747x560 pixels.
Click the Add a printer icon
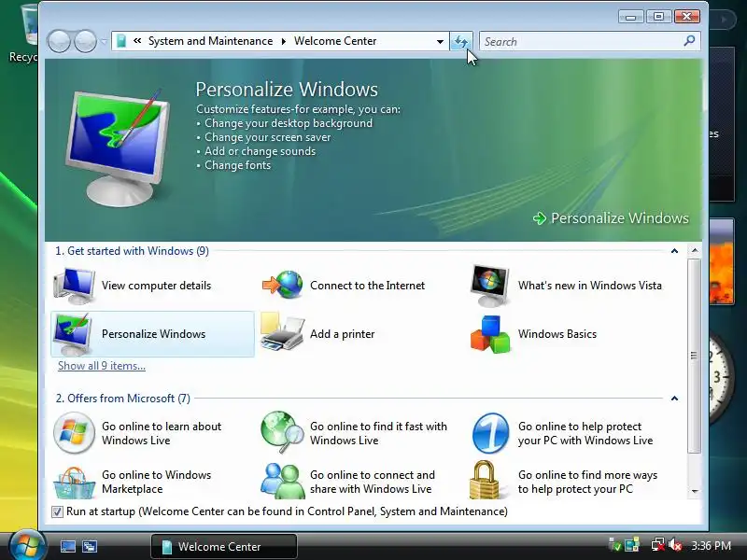click(282, 332)
